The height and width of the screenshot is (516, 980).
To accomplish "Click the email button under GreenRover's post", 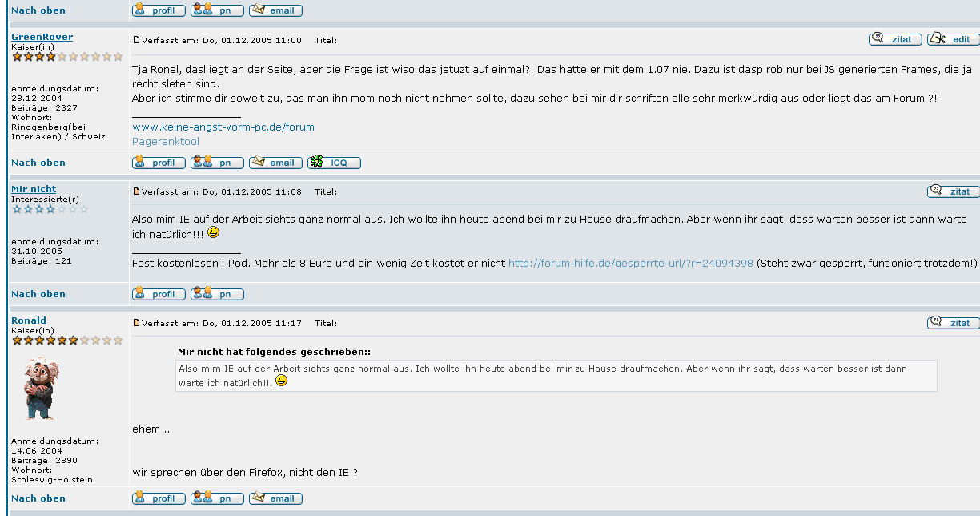I will pos(275,163).
